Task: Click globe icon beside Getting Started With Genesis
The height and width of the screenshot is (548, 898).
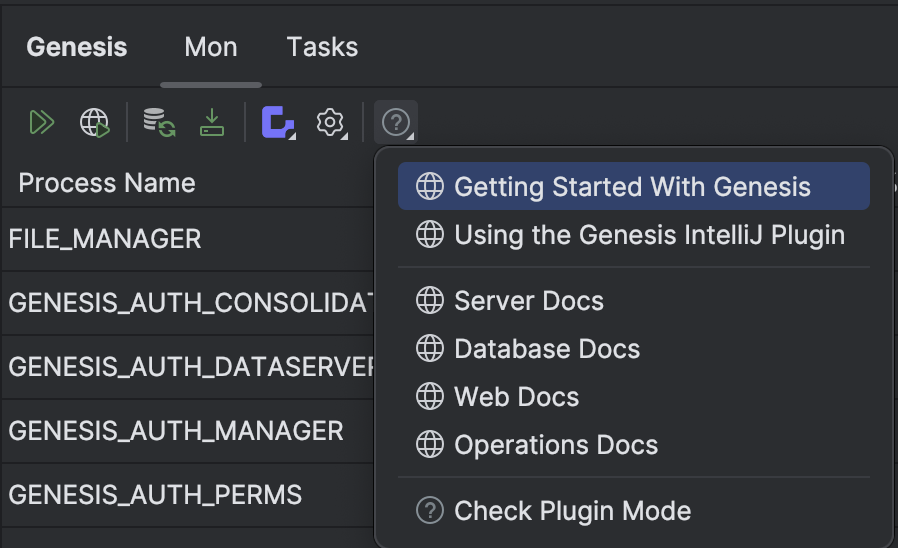Action: click(x=430, y=186)
